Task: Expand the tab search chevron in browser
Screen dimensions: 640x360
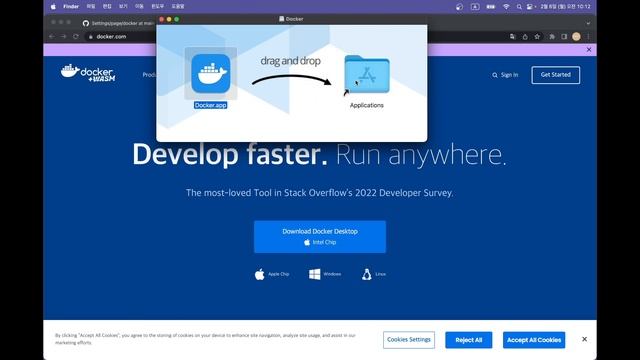Action: click(588, 24)
